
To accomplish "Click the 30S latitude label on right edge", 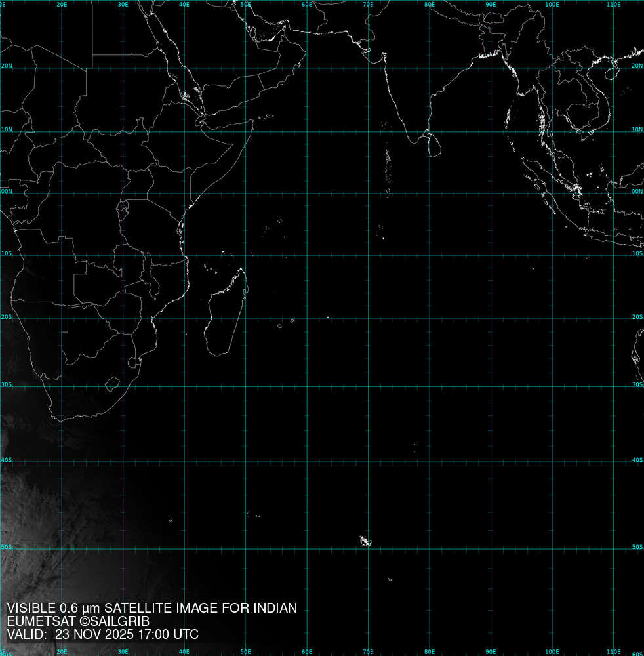I will click(x=637, y=385).
